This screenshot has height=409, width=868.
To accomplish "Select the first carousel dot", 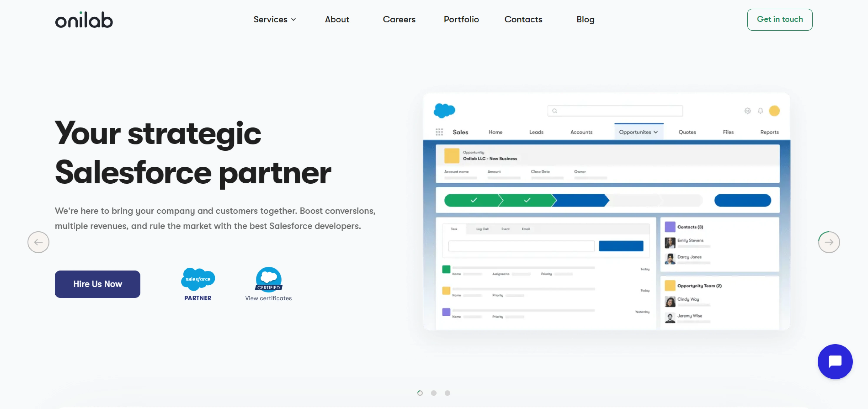I will coord(419,393).
